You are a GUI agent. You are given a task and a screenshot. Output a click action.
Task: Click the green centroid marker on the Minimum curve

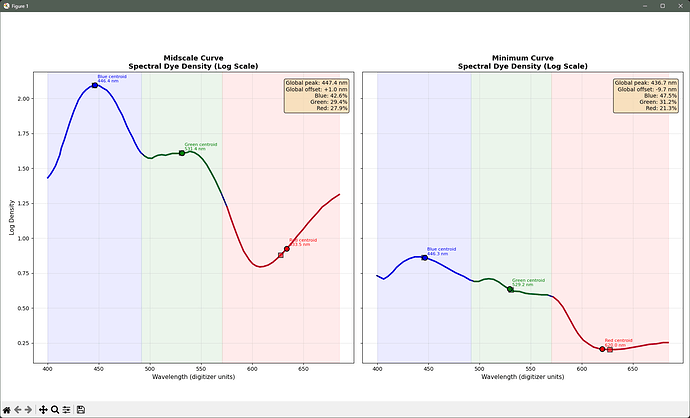(x=510, y=289)
